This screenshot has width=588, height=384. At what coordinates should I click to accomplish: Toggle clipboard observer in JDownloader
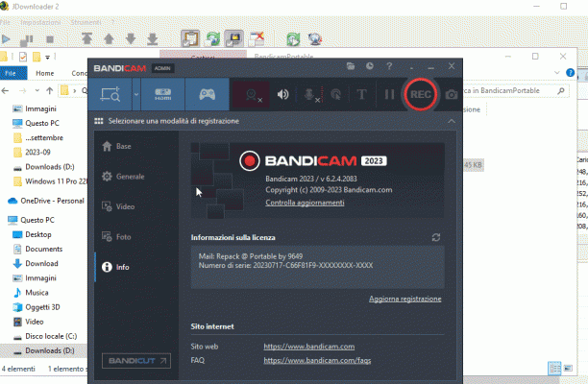pos(190,39)
